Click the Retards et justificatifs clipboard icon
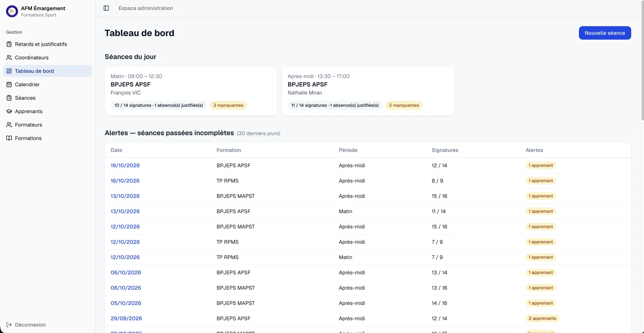644x333 pixels. (9, 44)
